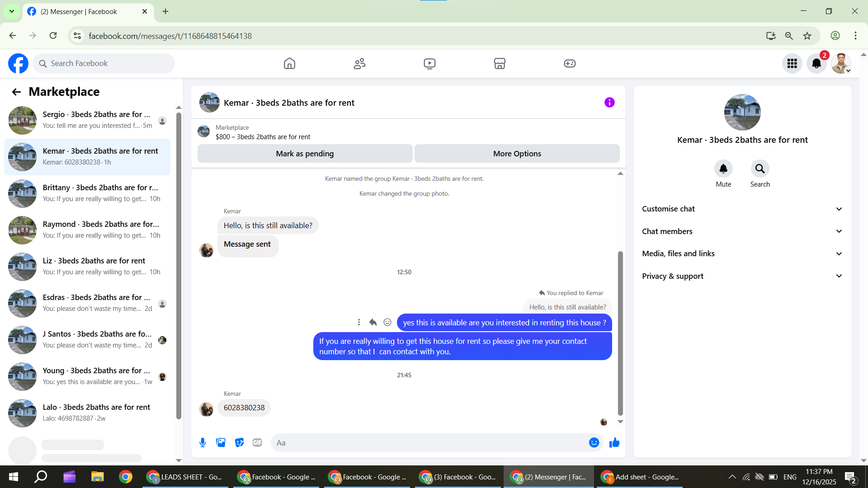Choose a sticker icon in composer

pyautogui.click(x=239, y=443)
